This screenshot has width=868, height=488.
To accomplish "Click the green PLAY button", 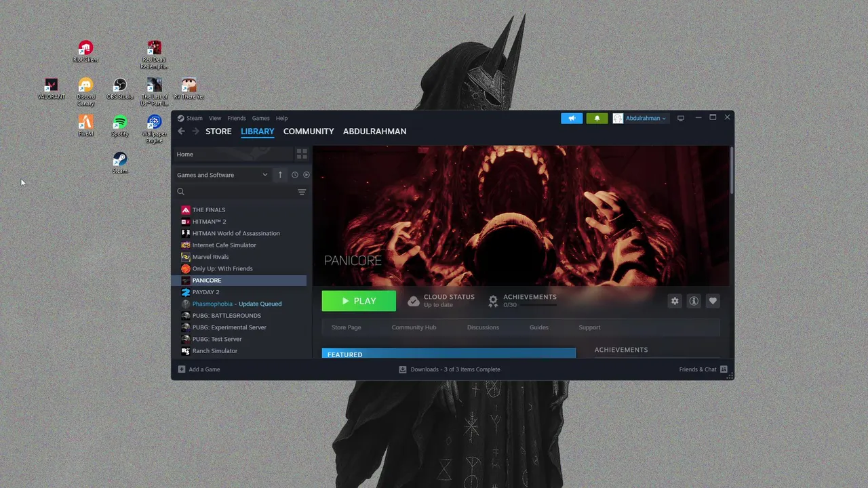I will click(359, 301).
